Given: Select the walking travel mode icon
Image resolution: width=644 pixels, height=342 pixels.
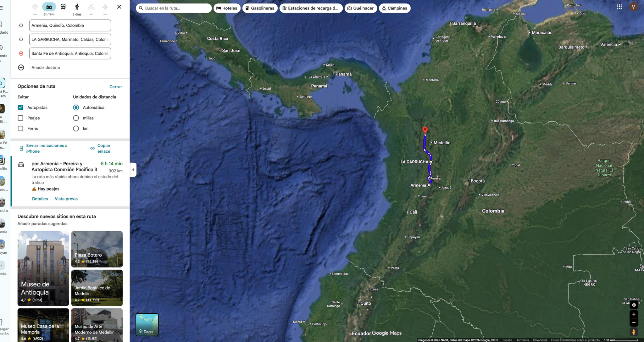Looking at the screenshot, I should pos(77,7).
